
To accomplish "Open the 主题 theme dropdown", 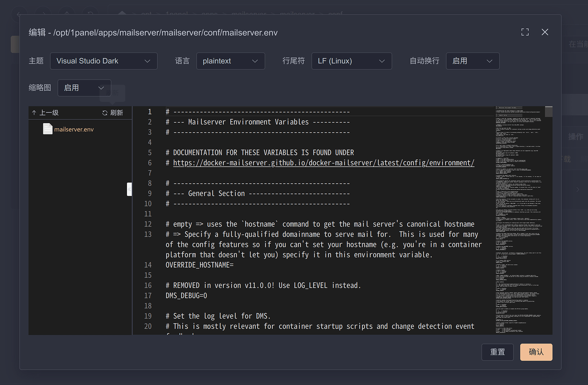I will (x=104, y=61).
